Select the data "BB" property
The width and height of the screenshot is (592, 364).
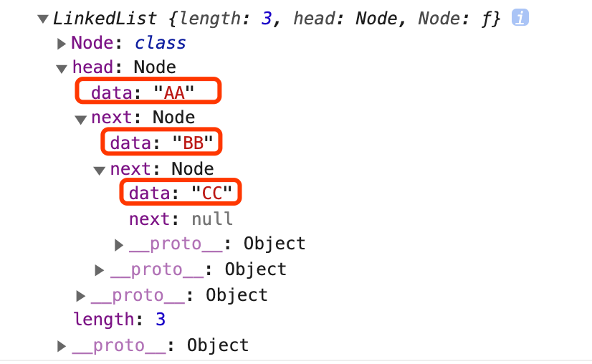tap(161, 143)
